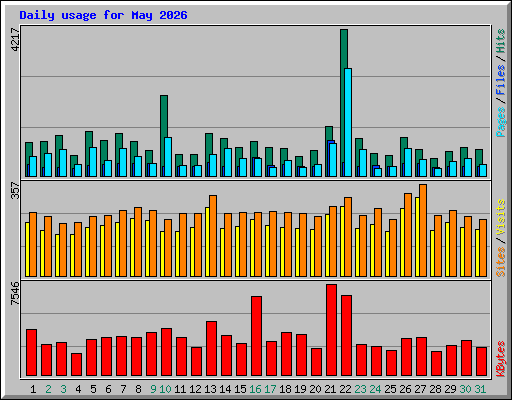512x400 pixels.
Task: Select day label 12 on the x-axis
Action: [195, 389]
